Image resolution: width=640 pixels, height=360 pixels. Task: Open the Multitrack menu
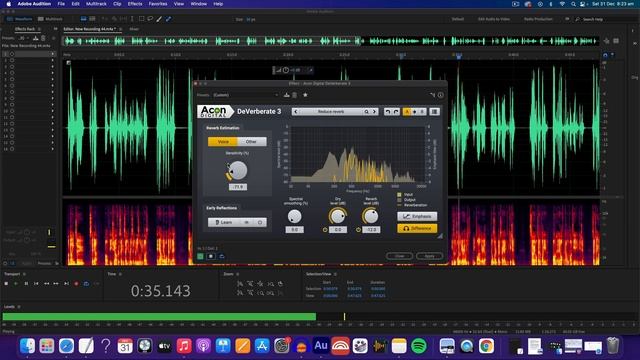pyautogui.click(x=96, y=4)
